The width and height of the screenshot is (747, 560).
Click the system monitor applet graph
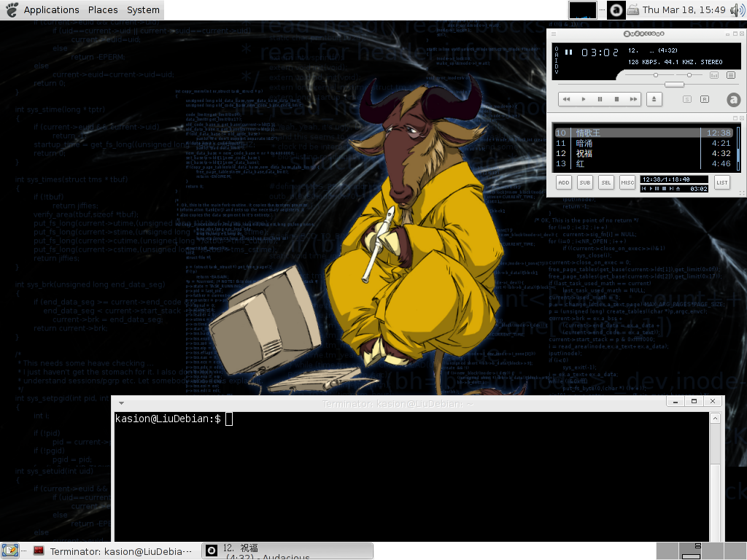pos(583,10)
